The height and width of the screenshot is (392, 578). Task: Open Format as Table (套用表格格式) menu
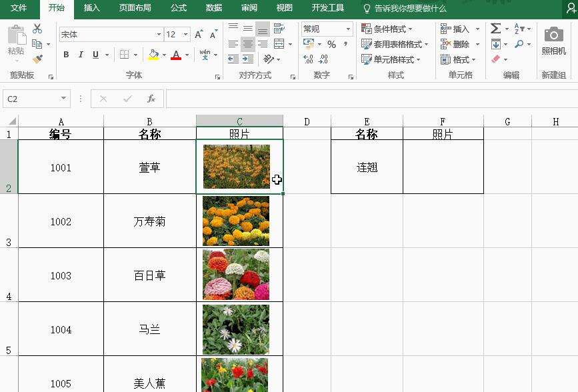tap(395, 44)
